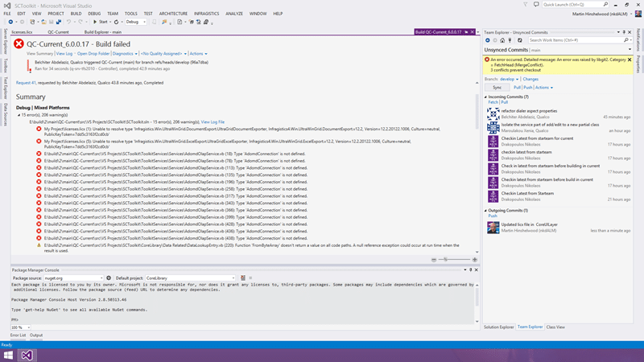Click the zoom in plus icon
The width and height of the screenshot is (644, 362).
pyautogui.click(x=475, y=259)
